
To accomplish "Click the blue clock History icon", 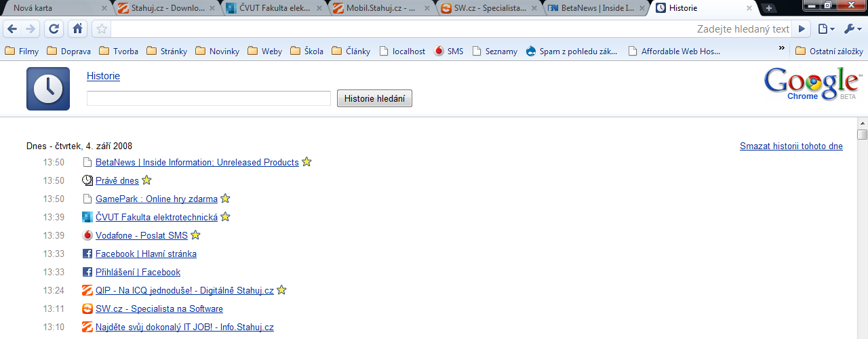I will pos(48,89).
